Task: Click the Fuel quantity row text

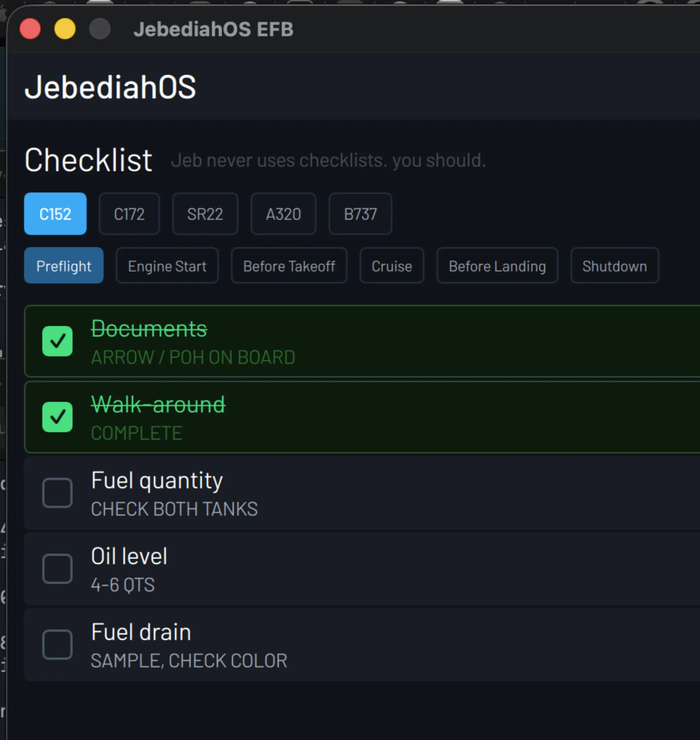Action: [157, 481]
